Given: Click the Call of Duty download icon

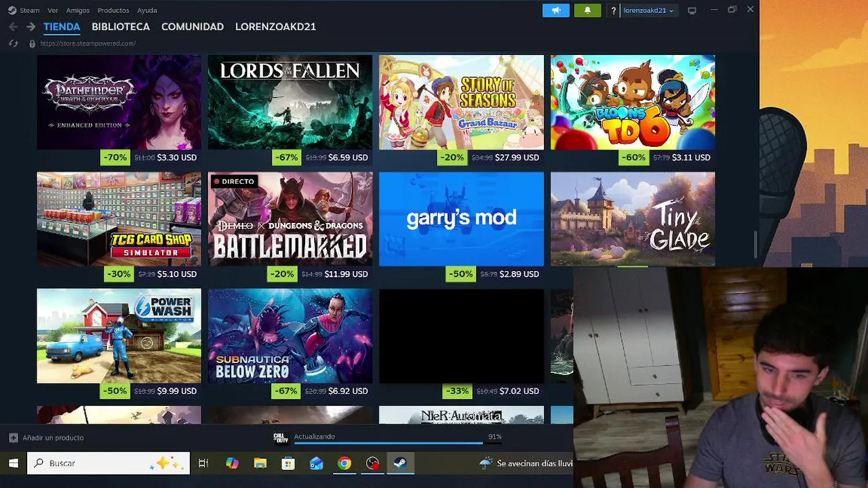Looking at the screenshot, I should pos(281,438).
